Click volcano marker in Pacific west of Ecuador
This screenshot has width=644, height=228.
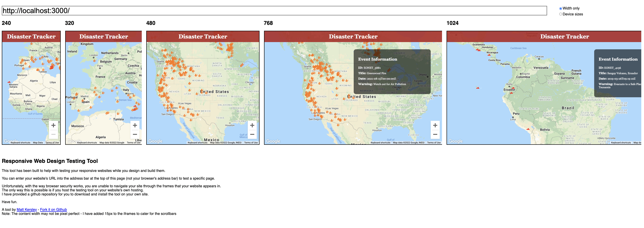478,88
